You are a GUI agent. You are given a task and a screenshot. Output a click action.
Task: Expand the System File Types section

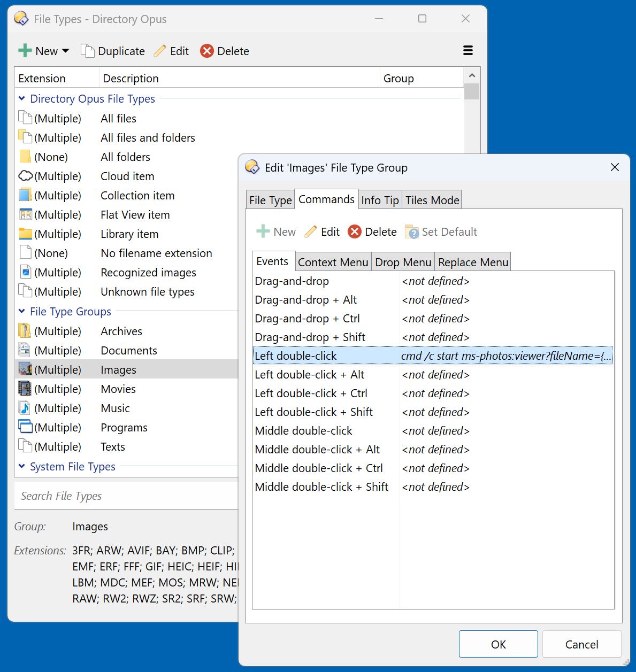point(22,466)
